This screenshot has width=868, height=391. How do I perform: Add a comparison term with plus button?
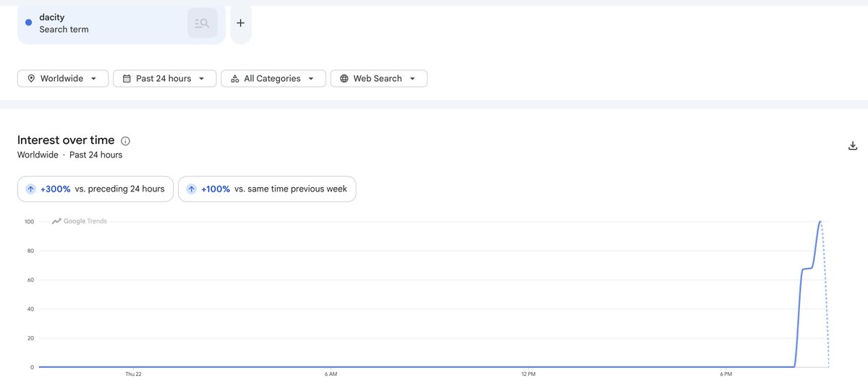pos(241,23)
